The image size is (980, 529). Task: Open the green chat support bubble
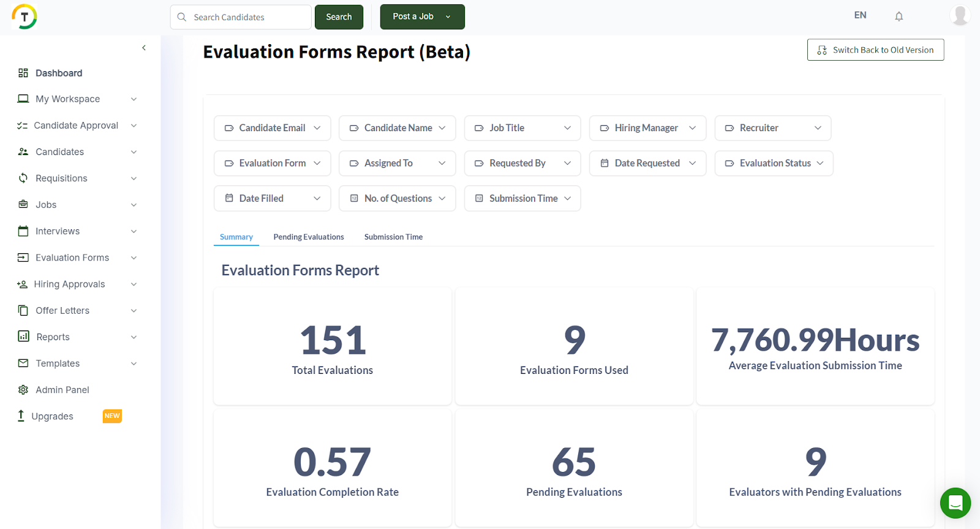pyautogui.click(x=955, y=503)
